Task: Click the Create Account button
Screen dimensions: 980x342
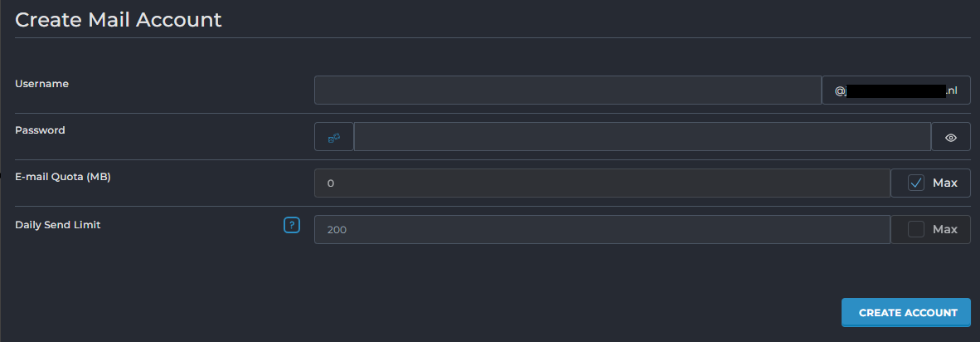Action: pos(905,313)
